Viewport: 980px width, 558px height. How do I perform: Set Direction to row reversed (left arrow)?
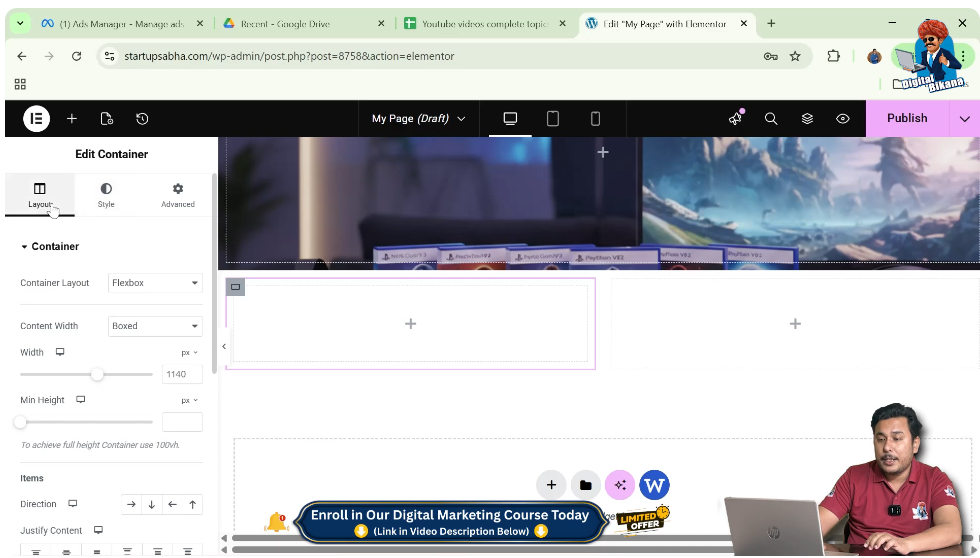pyautogui.click(x=172, y=504)
